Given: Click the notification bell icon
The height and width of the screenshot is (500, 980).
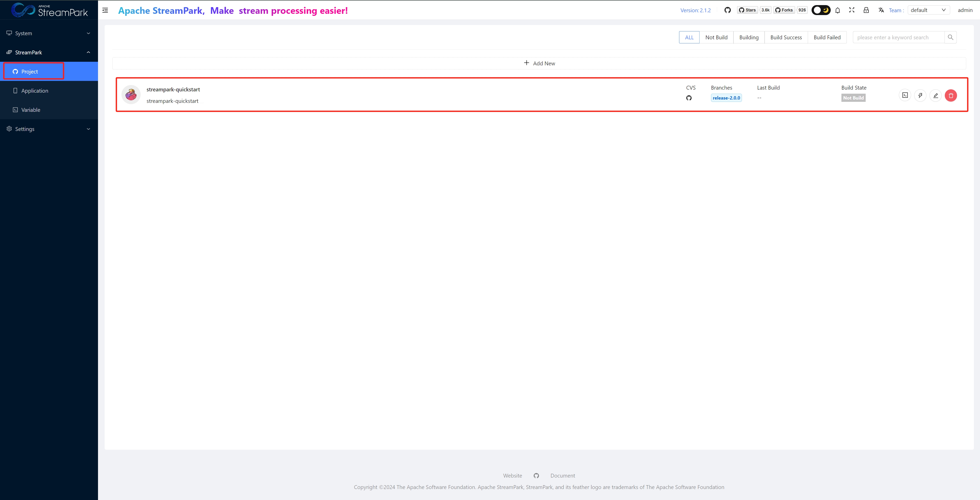Looking at the screenshot, I should (837, 10).
